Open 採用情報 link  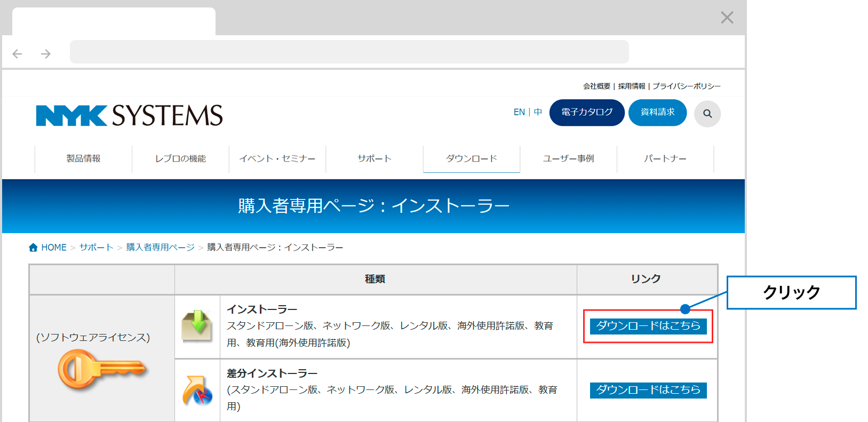click(x=632, y=86)
